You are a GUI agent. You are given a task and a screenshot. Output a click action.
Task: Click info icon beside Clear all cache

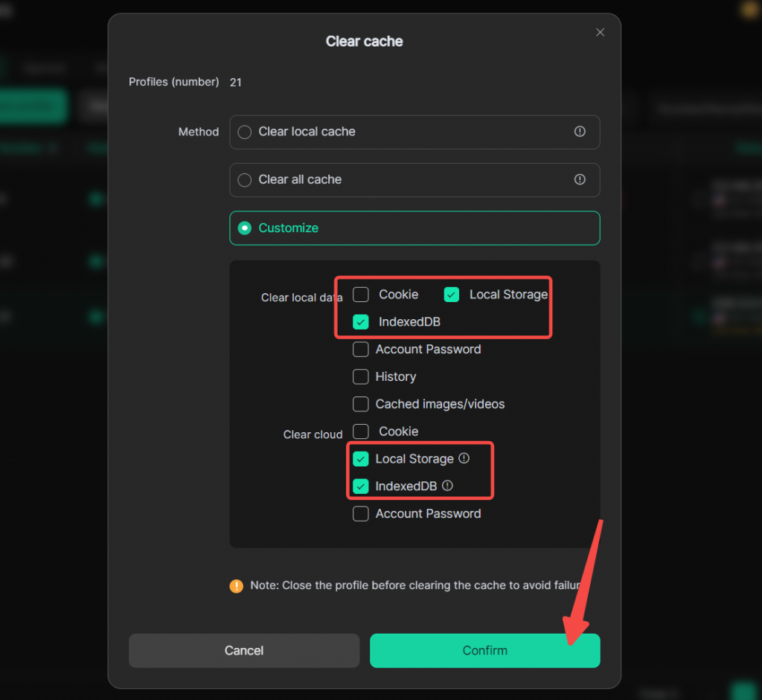coord(580,179)
